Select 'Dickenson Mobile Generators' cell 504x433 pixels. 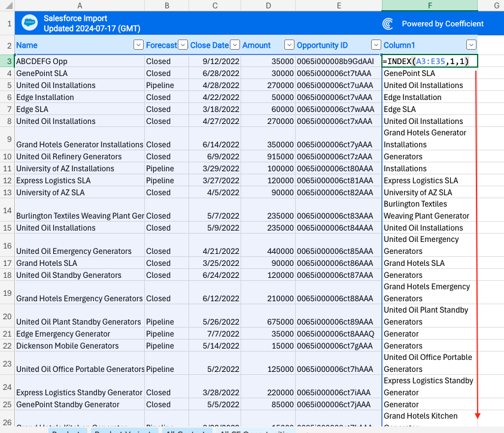point(80,346)
